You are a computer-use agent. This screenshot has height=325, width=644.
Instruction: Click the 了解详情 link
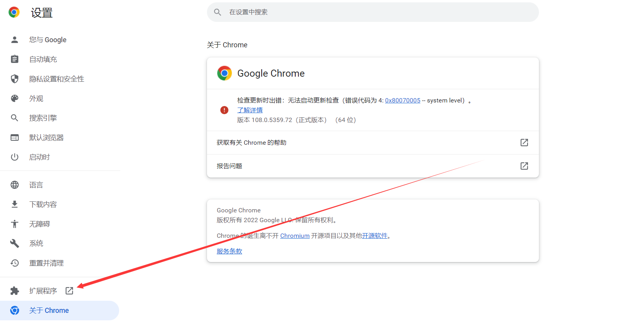pos(250,110)
